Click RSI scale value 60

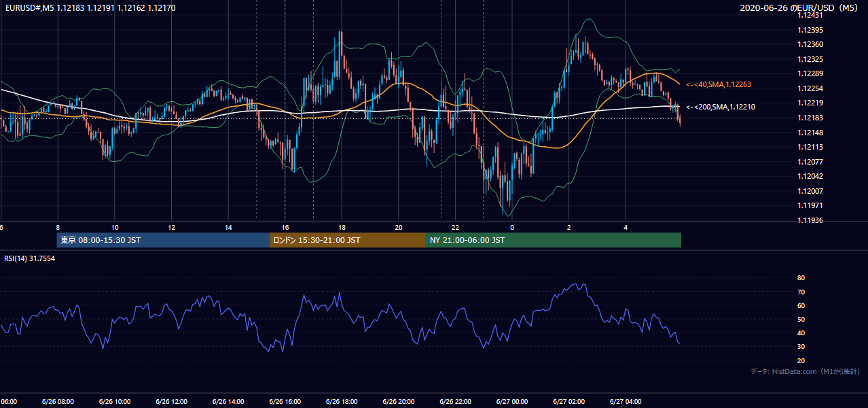(801, 305)
